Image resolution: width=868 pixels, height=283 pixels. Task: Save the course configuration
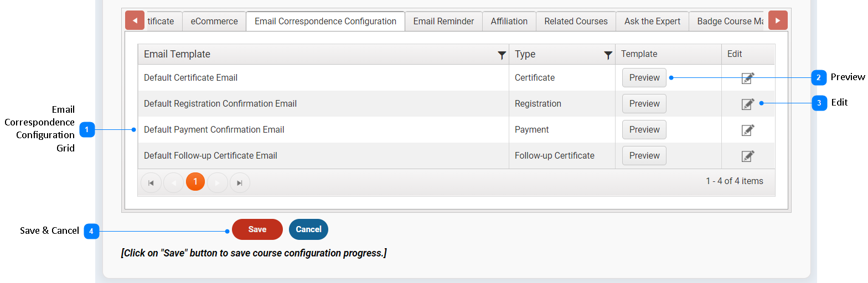(x=257, y=229)
